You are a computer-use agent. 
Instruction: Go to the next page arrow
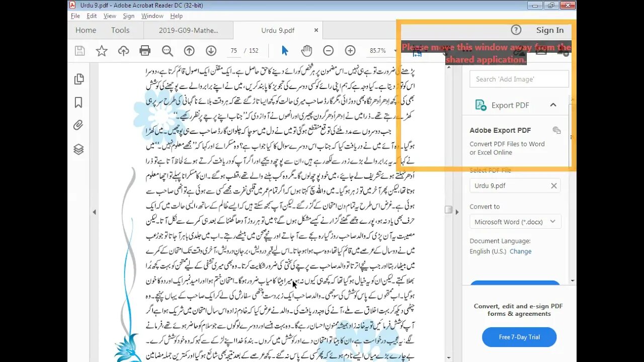[211, 51]
